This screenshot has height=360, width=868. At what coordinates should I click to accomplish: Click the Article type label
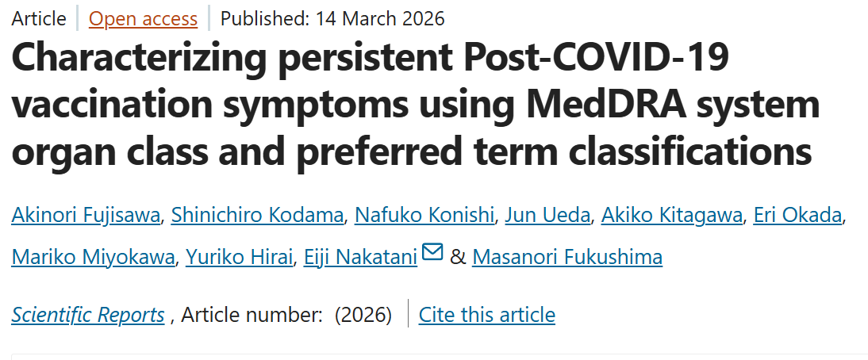click(39, 17)
